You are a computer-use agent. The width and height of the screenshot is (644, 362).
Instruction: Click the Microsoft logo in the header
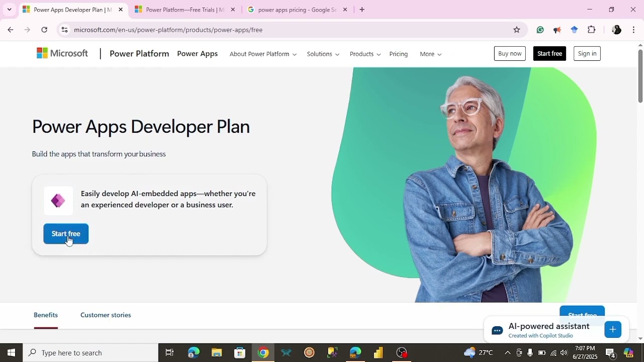pos(62,53)
